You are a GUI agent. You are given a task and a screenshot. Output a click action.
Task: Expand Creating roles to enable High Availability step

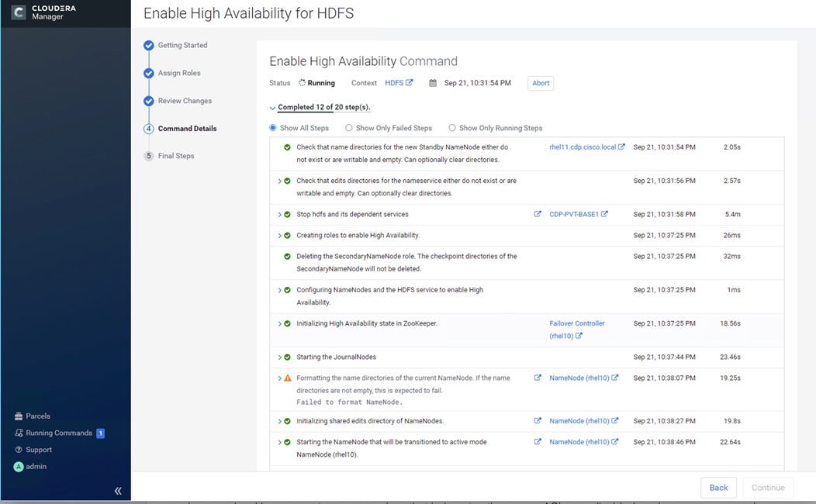pyautogui.click(x=279, y=236)
